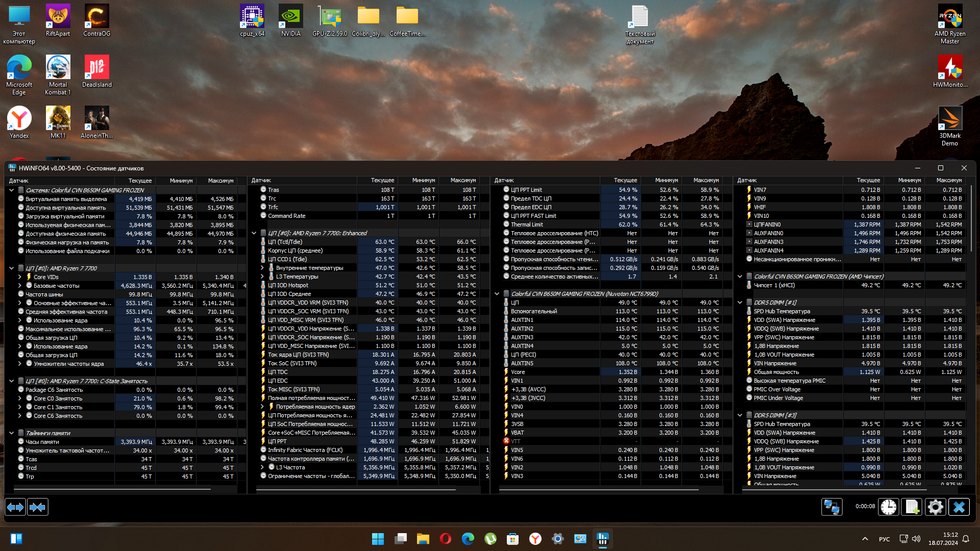This screenshot has height=551, width=980.
Task: Open sensor settings via the gear icon
Action: point(935,507)
